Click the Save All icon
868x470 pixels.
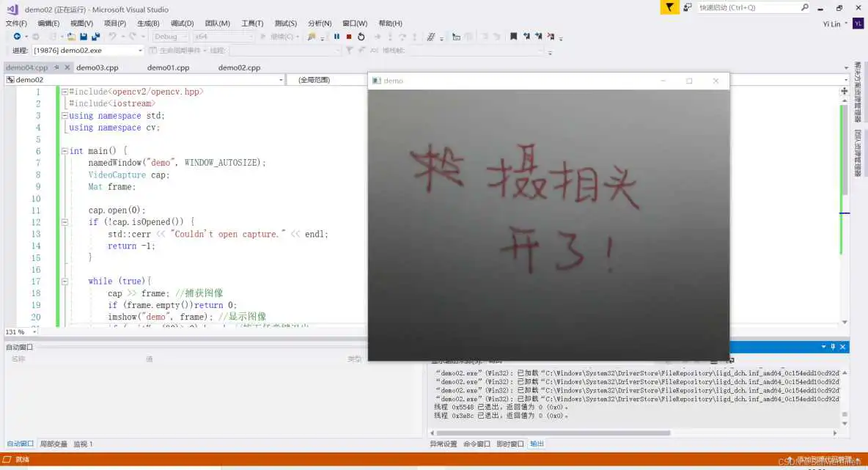pos(94,36)
